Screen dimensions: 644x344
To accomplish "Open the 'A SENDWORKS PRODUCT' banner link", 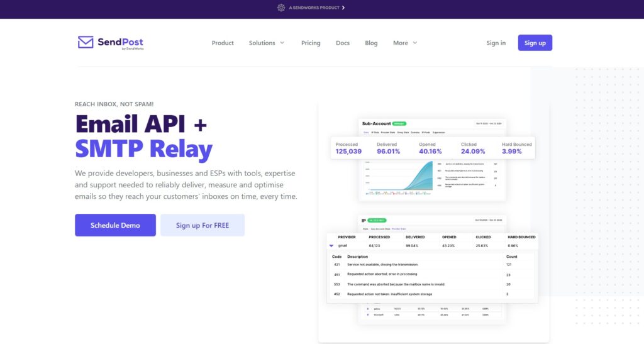I will tap(311, 8).
